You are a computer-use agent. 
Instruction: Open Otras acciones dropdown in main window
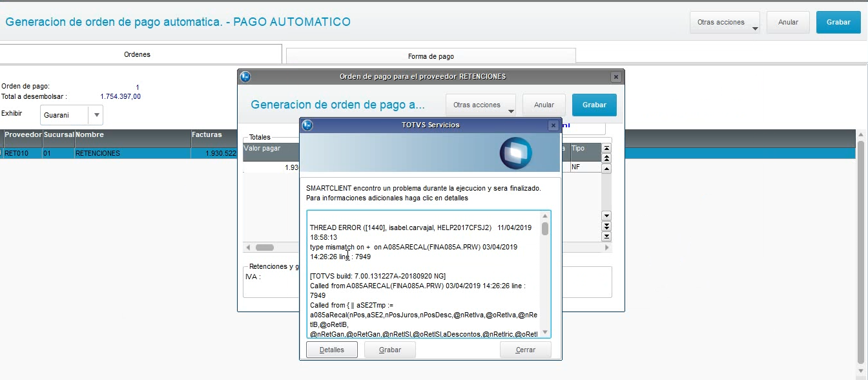tap(725, 22)
